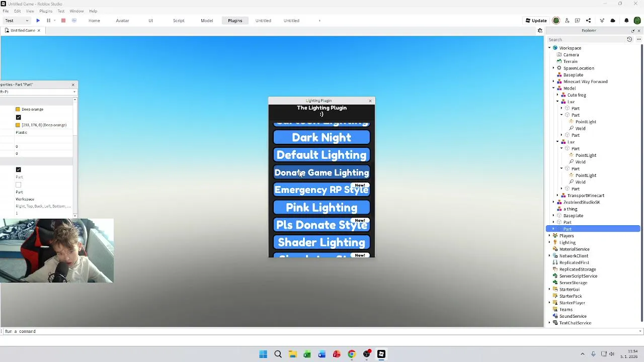Open the Edit menu
The height and width of the screenshot is (362, 644).
(18, 11)
